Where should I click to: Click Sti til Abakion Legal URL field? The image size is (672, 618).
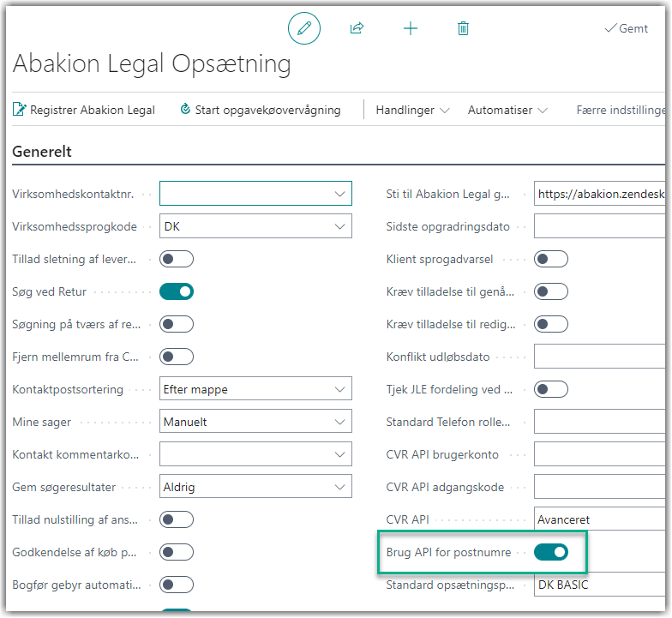(600, 194)
